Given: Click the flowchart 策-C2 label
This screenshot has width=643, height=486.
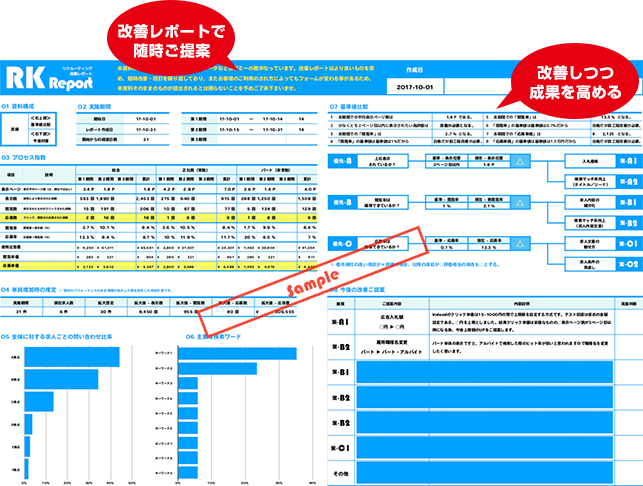Looking at the screenshot, I should (x=628, y=264).
